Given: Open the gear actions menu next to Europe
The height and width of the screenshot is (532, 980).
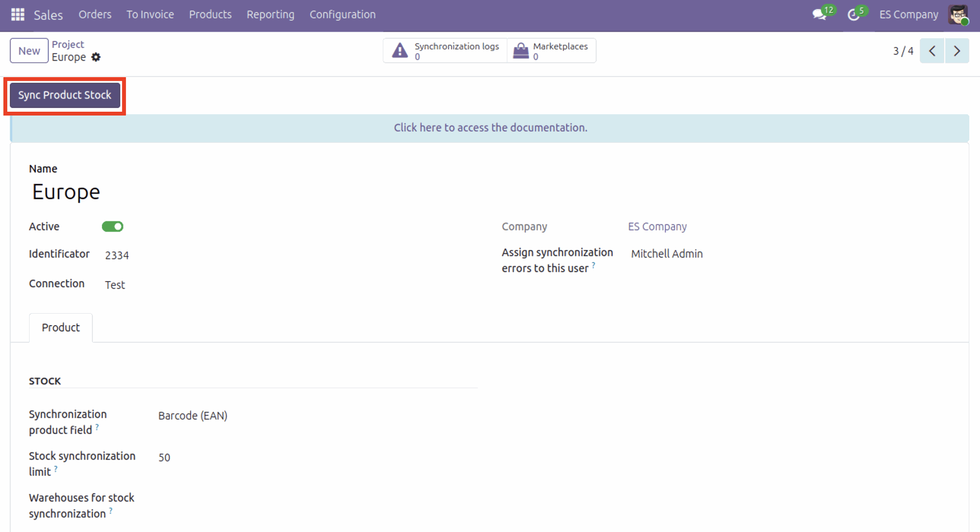Looking at the screenshot, I should [x=96, y=57].
